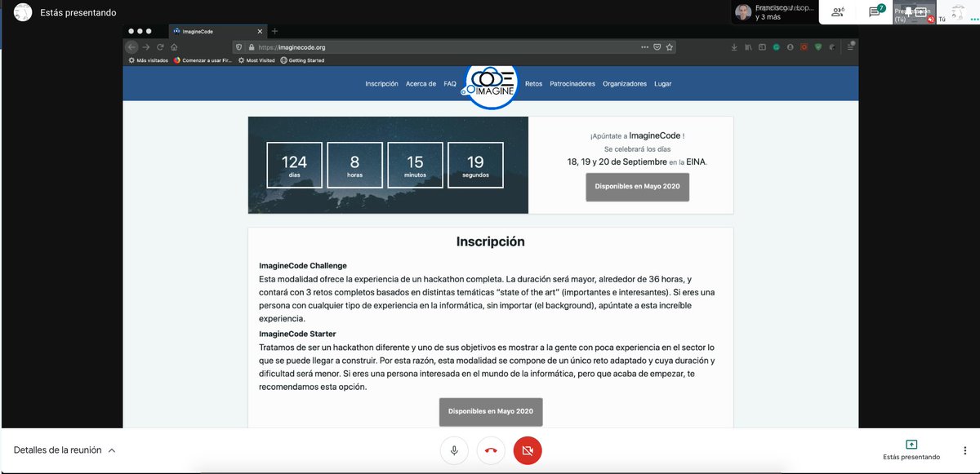Save page to Pocket icon
Screen dimensions: 980x474
click(657, 47)
